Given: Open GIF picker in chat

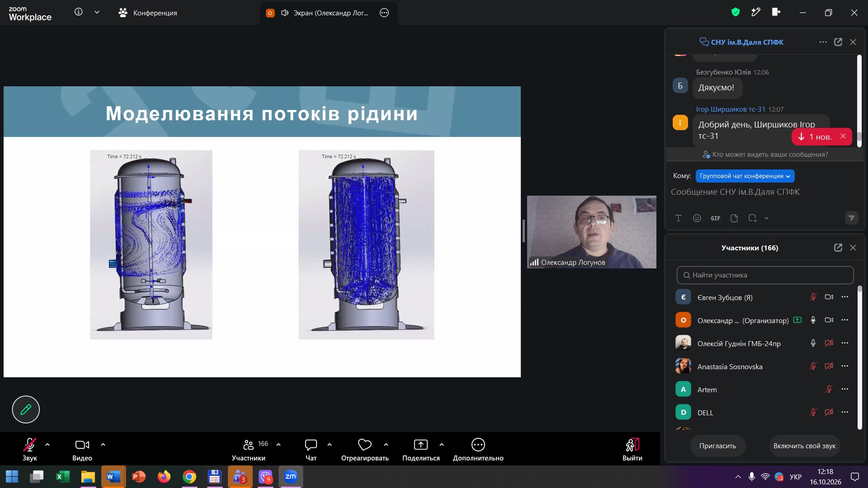Looking at the screenshot, I should click(x=715, y=218).
